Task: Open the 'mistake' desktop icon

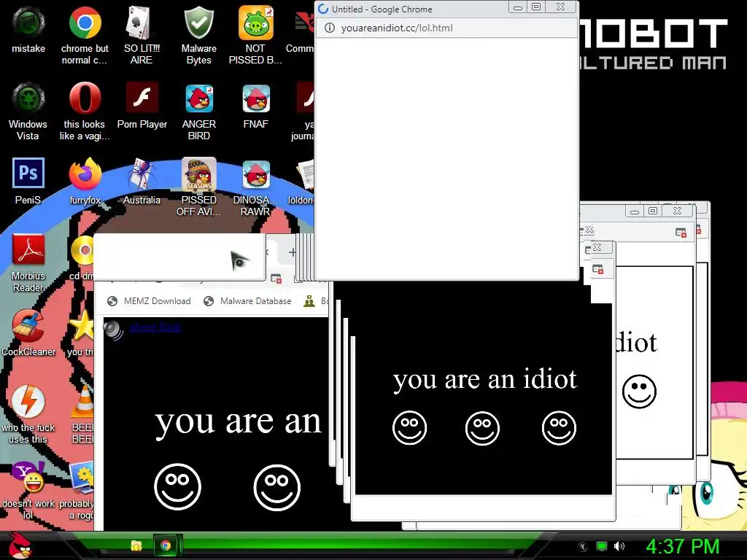Action: click(x=28, y=28)
